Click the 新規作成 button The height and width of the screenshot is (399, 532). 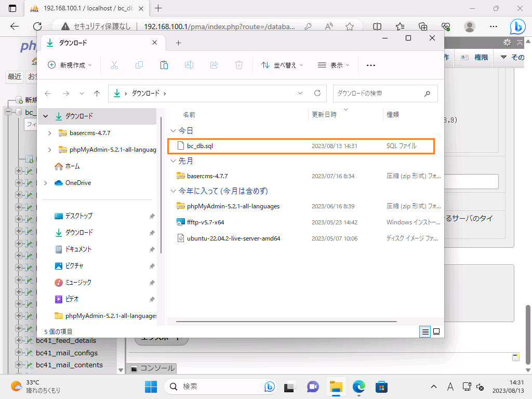click(70, 65)
